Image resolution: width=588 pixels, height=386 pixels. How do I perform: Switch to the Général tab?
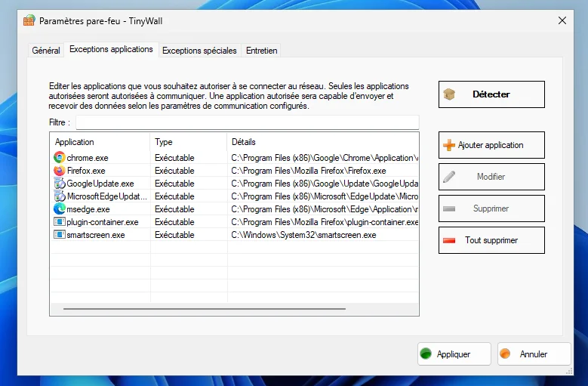coord(46,51)
